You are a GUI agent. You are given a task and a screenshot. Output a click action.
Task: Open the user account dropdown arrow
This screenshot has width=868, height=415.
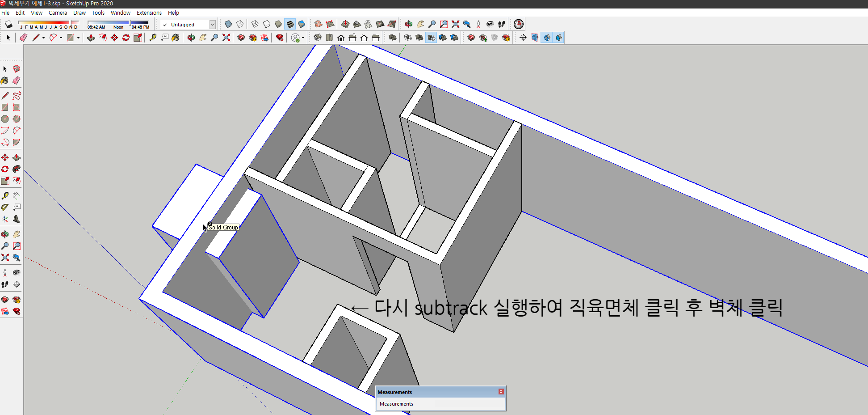303,38
